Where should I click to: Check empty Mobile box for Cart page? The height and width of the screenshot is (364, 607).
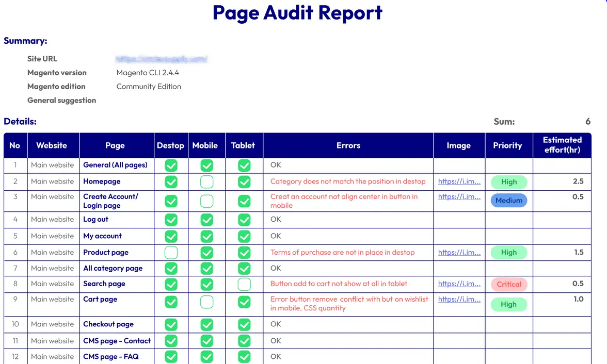[206, 302]
